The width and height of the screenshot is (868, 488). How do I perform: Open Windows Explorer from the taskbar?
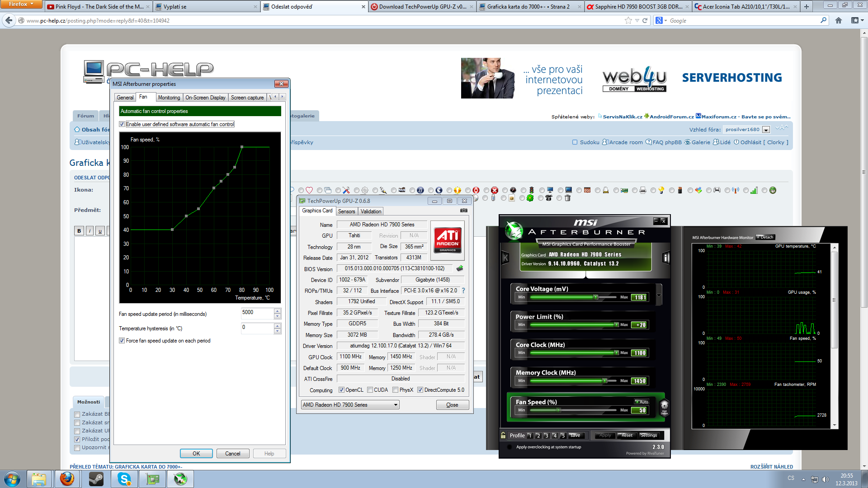coord(39,479)
